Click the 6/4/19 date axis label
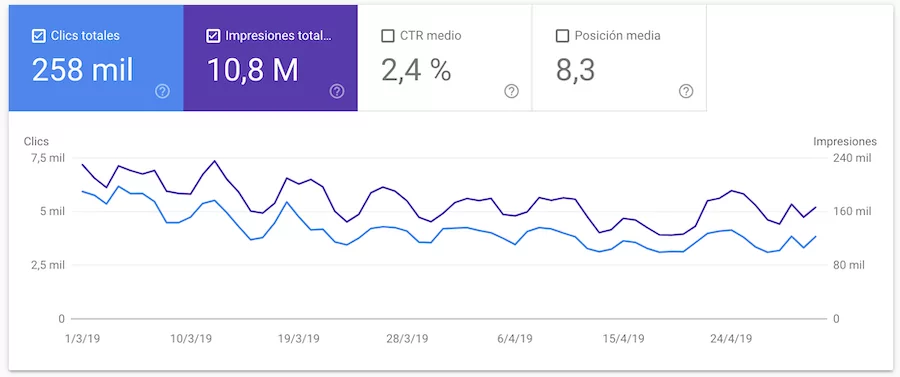This screenshot has width=900, height=377. tap(515, 339)
